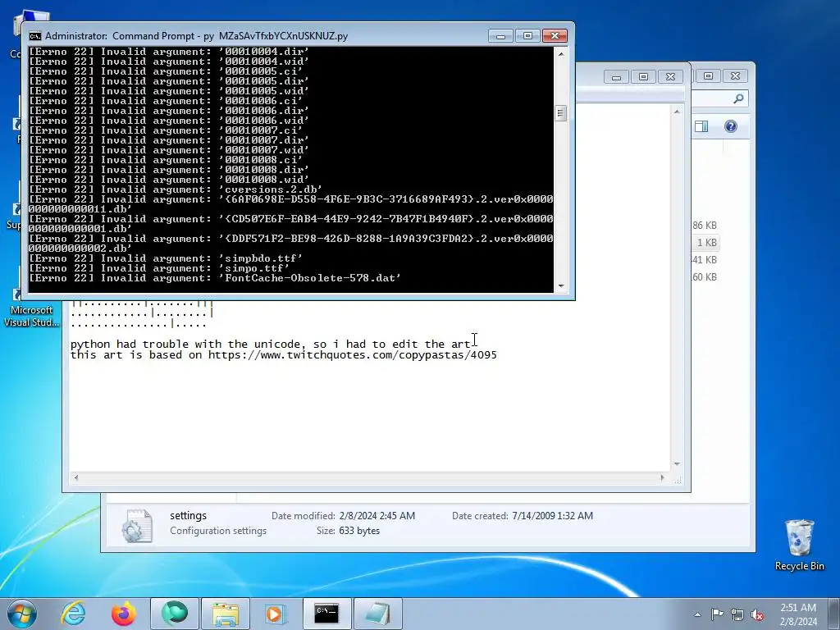
Task: Select the 1 KB file row in Explorer
Action: click(706, 243)
